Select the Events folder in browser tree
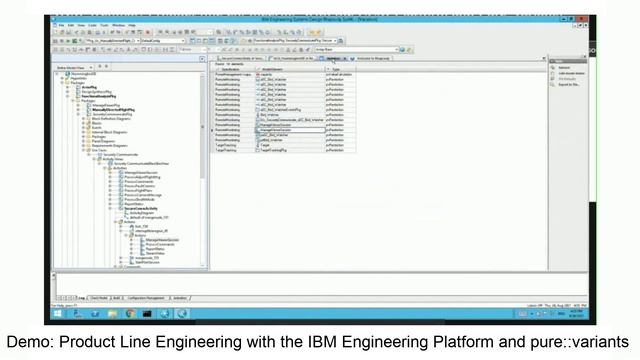This screenshot has width=640, height=360. (97, 128)
